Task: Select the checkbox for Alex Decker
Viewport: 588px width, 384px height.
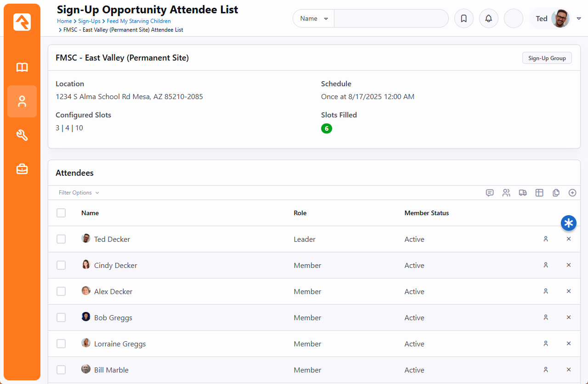Action: [x=61, y=291]
